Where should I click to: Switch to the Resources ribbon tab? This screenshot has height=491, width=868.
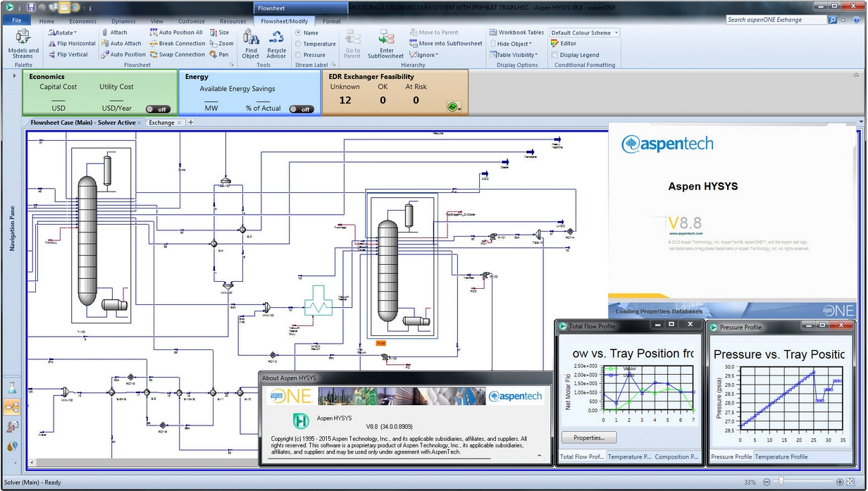[x=232, y=21]
